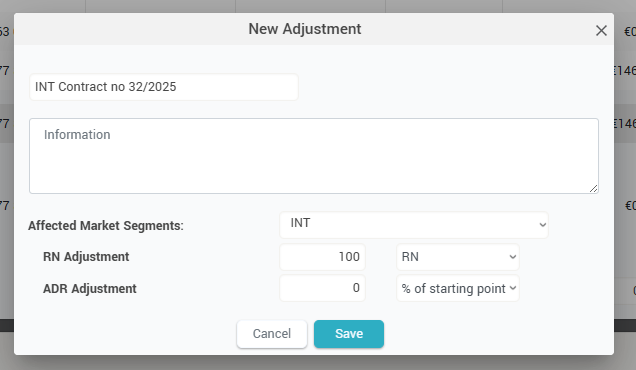Click the RN Adjustment value field

coord(322,257)
